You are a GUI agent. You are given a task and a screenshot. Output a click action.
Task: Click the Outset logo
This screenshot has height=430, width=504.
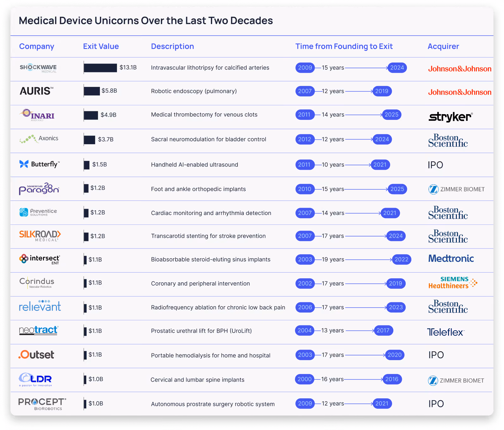pyautogui.click(x=36, y=354)
